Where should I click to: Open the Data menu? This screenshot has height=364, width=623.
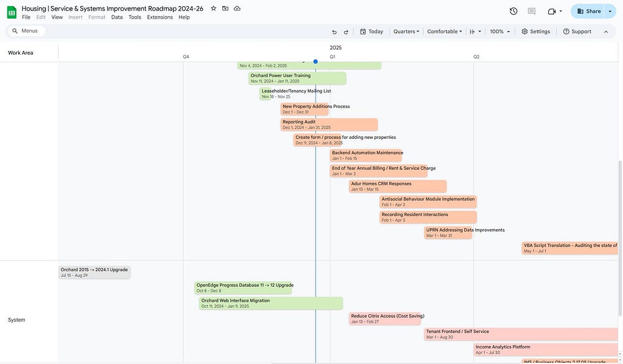coord(117,17)
